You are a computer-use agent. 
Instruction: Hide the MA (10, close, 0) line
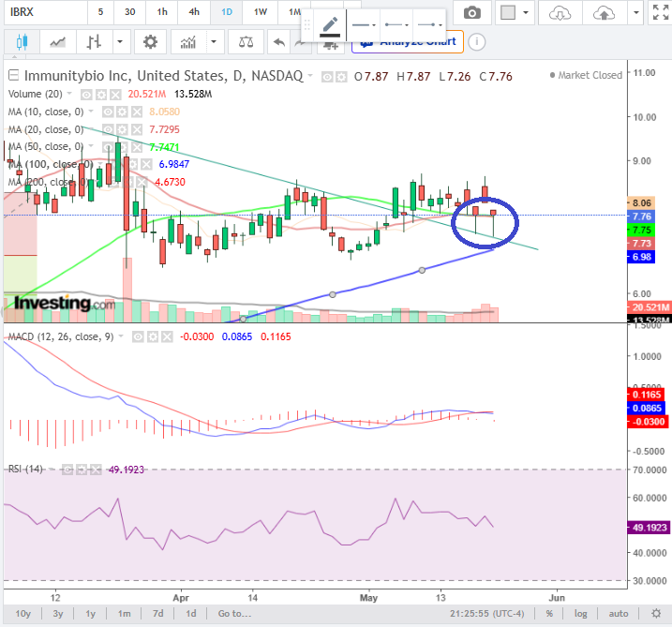click(x=108, y=112)
